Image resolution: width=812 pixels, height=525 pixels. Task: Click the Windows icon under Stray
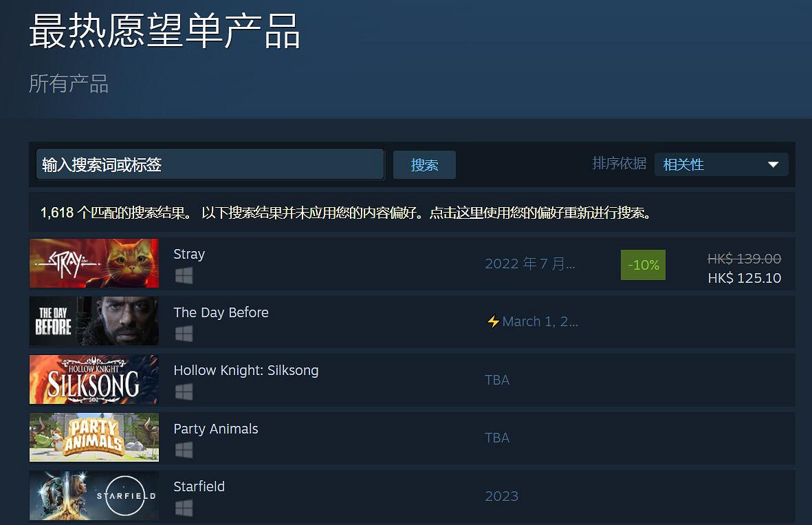click(184, 276)
